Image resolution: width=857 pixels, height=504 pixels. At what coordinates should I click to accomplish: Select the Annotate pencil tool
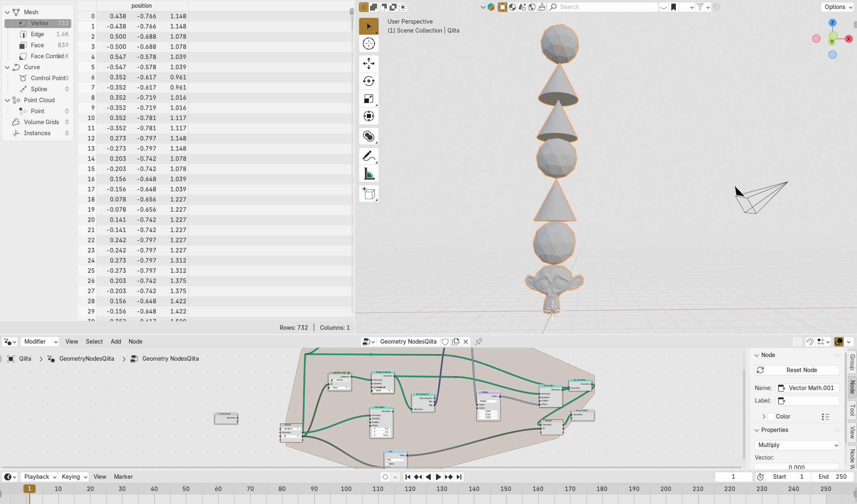click(368, 156)
